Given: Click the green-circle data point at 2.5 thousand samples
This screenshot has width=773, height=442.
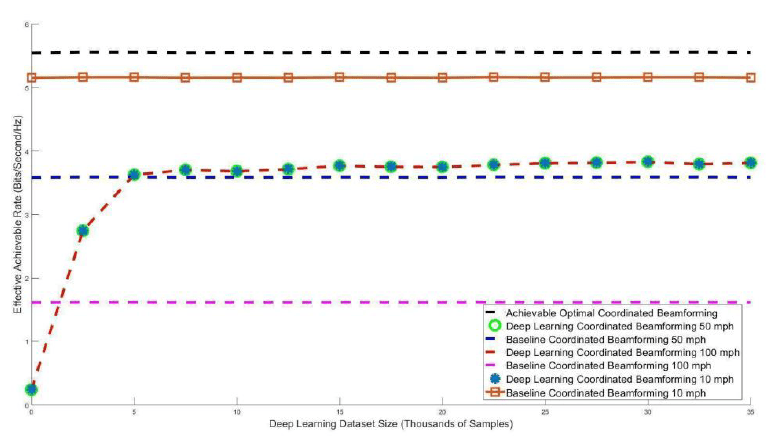Looking at the screenshot, I should (82, 231).
